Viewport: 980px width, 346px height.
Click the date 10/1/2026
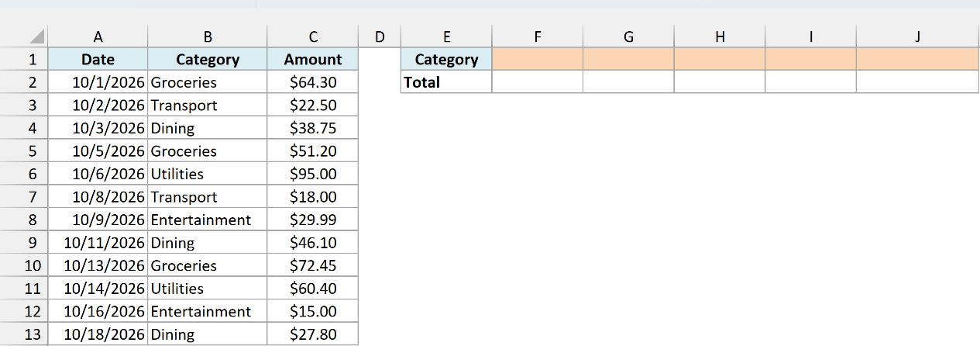108,82
